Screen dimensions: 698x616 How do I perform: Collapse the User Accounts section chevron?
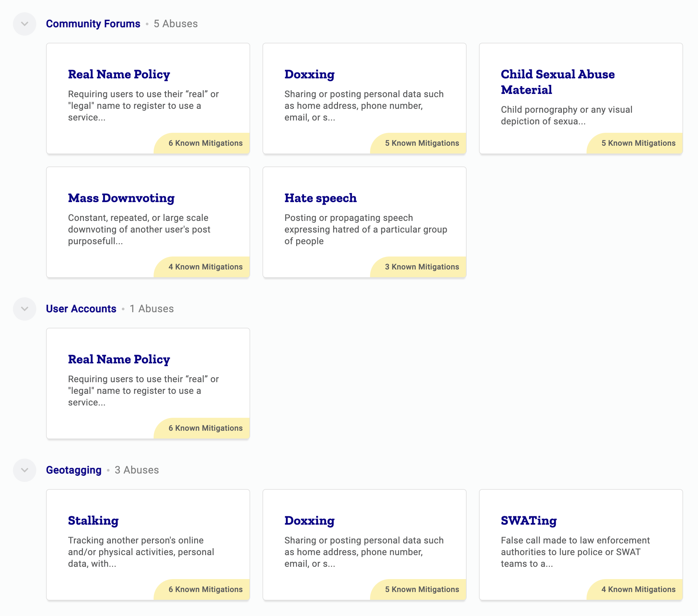(25, 309)
